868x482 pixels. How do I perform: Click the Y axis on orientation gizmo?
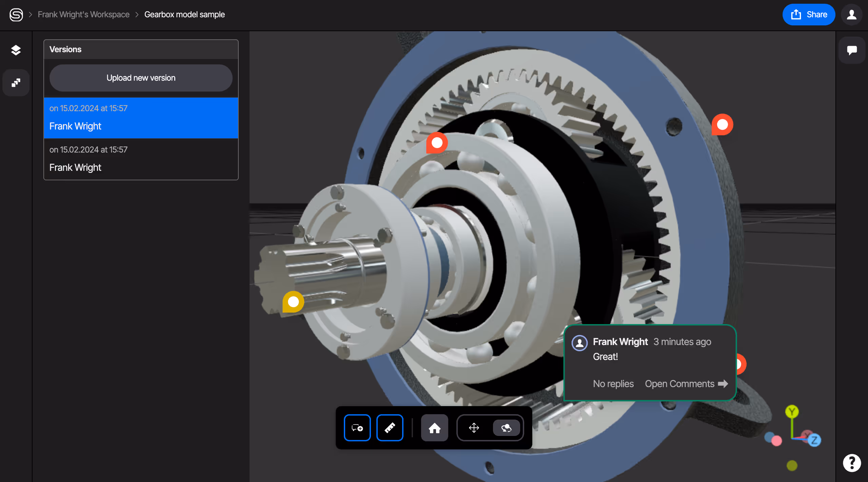coord(792,411)
